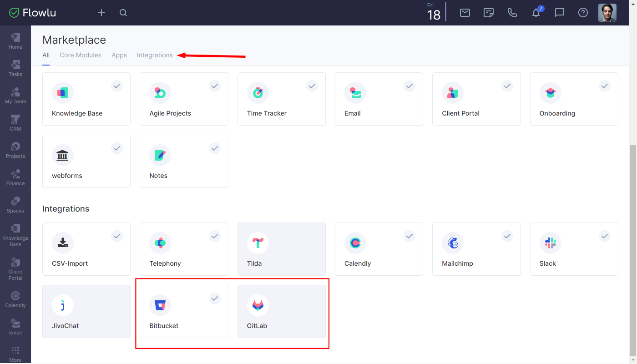The height and width of the screenshot is (364, 637).
Task: Open the help question mark icon
Action: click(583, 13)
